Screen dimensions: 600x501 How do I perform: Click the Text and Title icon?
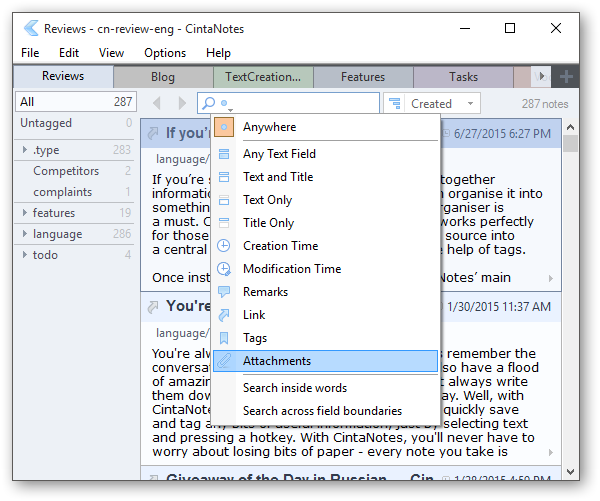(x=224, y=177)
